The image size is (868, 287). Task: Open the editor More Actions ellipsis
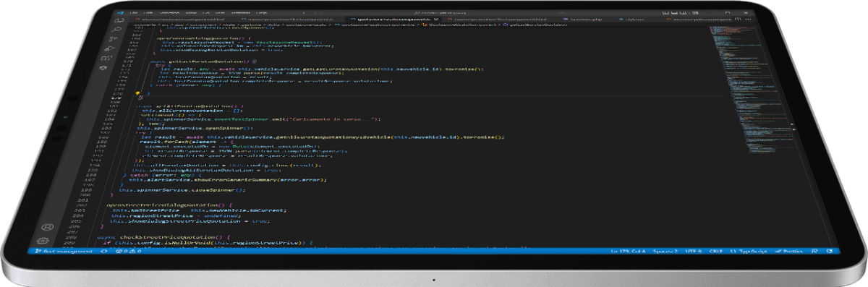748,19
